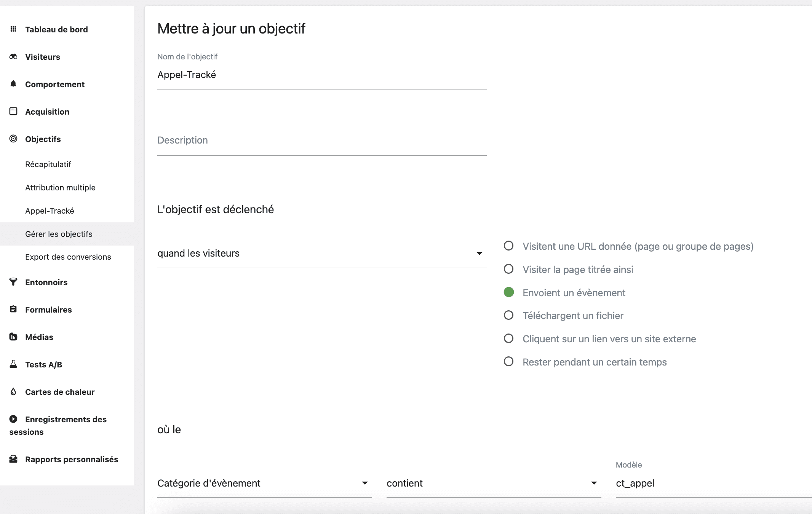The image size is (812, 514).
Task: Choose 'Téléchargent un fichier' trigger option
Action: click(509, 315)
